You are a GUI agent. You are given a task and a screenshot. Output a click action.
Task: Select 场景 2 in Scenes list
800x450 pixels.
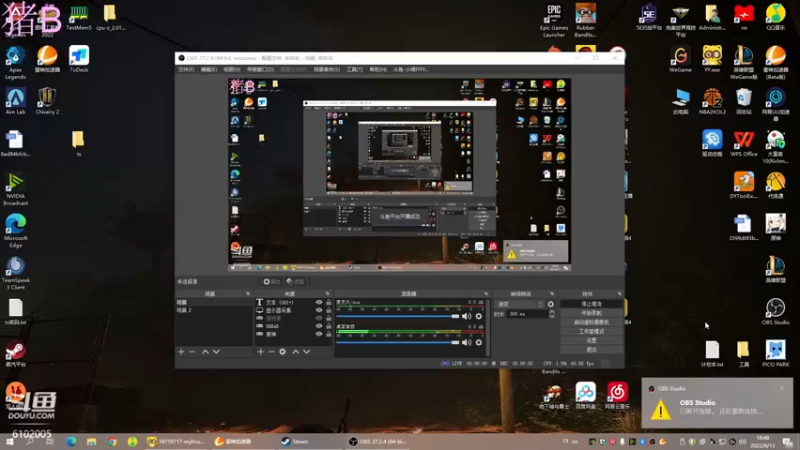[214, 310]
